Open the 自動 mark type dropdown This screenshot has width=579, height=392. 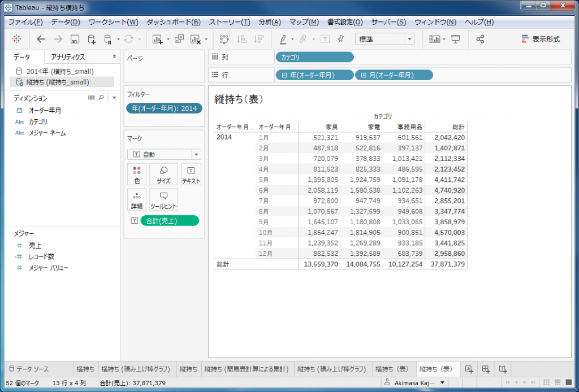pyautogui.click(x=164, y=154)
